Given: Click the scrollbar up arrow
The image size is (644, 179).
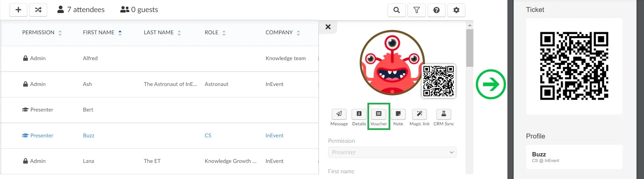Looking at the screenshot, I should [470, 25].
